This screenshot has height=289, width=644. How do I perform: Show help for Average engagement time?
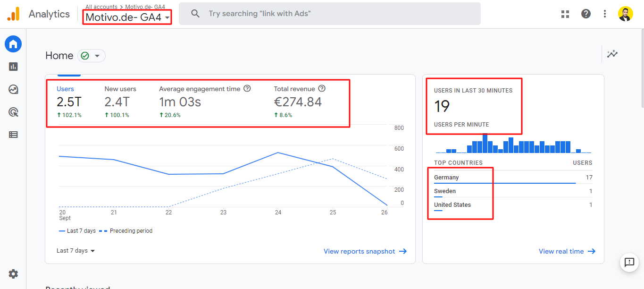(247, 88)
